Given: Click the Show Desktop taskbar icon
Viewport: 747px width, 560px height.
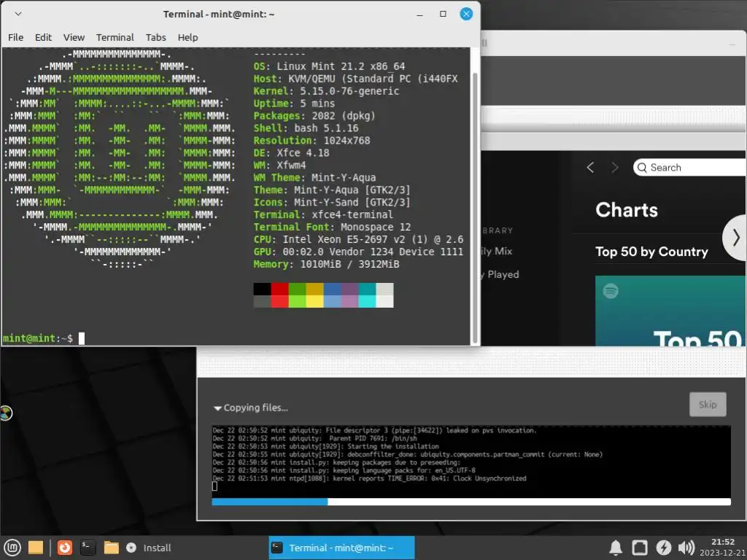Looking at the screenshot, I should [x=36, y=548].
